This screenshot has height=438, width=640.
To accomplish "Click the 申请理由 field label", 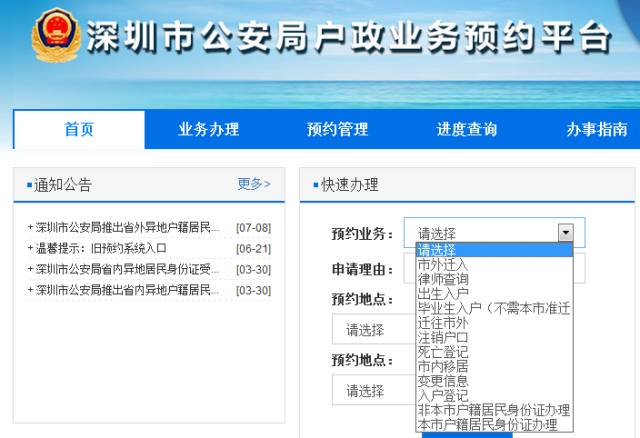I will click(362, 269).
